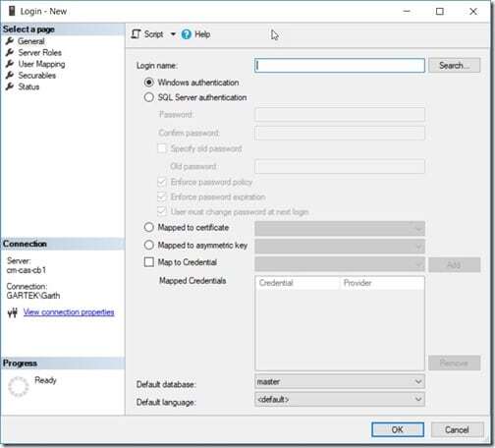Image resolution: width=495 pixels, height=448 pixels.
Task: Click the OK button
Action: coord(398,429)
